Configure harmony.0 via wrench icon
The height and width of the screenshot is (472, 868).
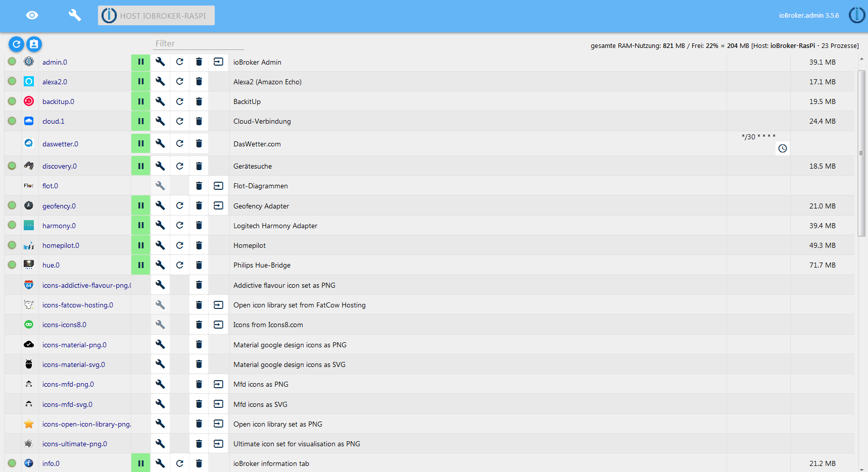pyautogui.click(x=160, y=225)
